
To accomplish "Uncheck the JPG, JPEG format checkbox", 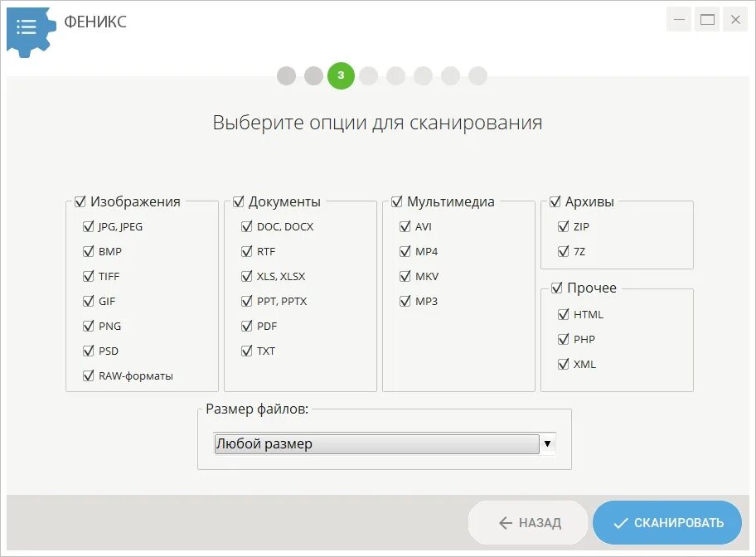I will coord(88,226).
